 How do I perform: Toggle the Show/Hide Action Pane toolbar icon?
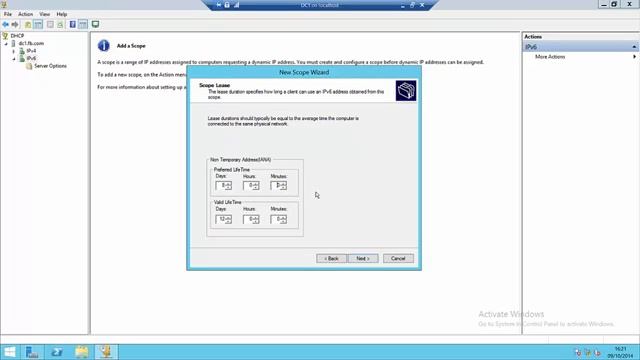pyautogui.click(x=83, y=24)
